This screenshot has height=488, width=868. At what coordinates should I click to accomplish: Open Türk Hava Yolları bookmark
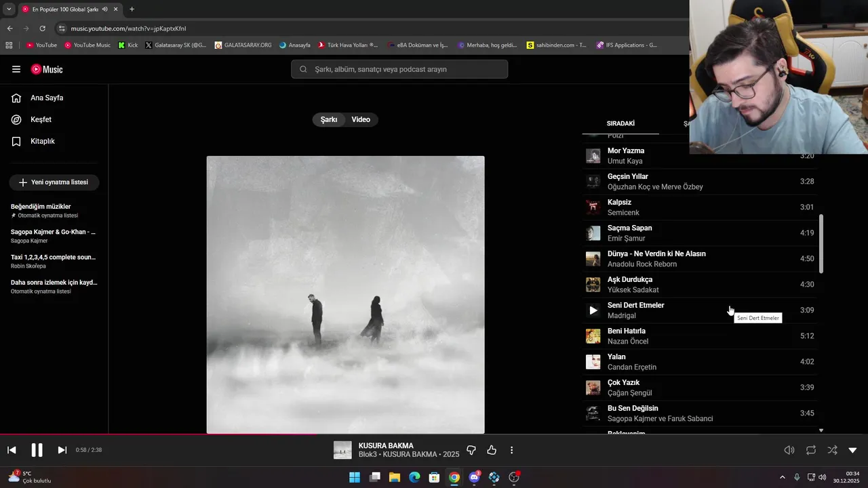click(x=348, y=45)
